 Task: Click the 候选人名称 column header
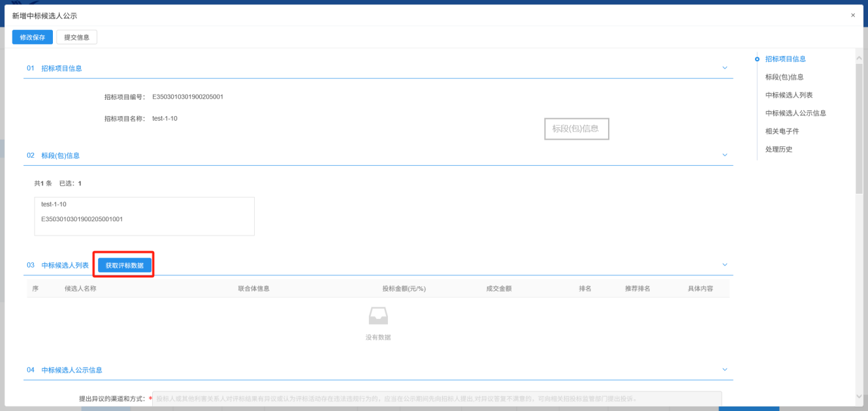[x=80, y=288]
